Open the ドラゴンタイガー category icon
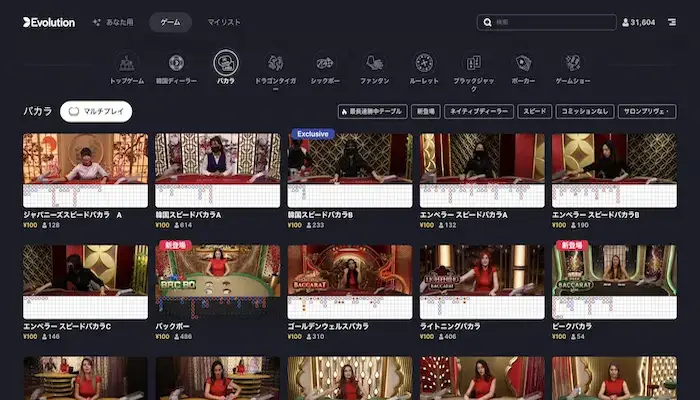 (x=276, y=63)
